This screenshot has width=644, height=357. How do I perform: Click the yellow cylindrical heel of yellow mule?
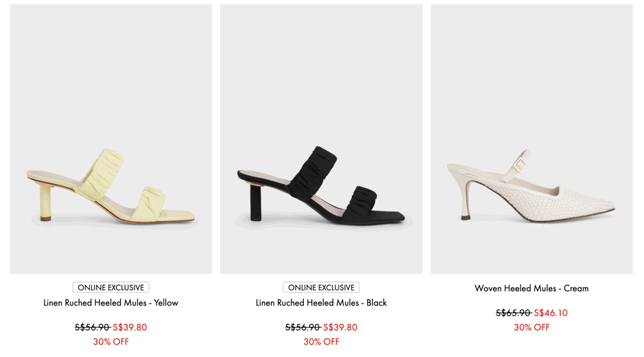(x=45, y=203)
